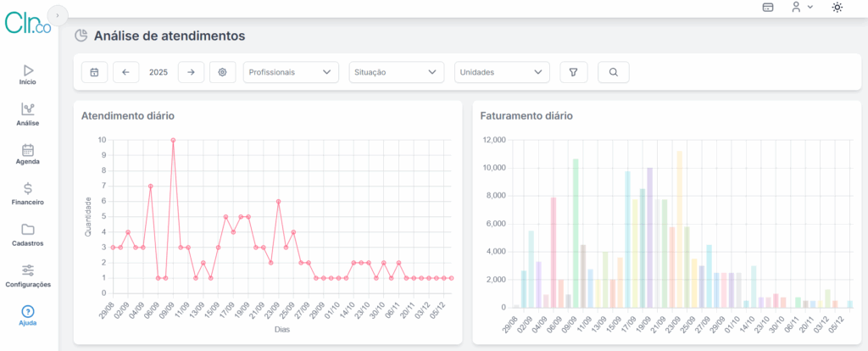Click the magnifier search button
The image size is (868, 351).
click(x=613, y=73)
